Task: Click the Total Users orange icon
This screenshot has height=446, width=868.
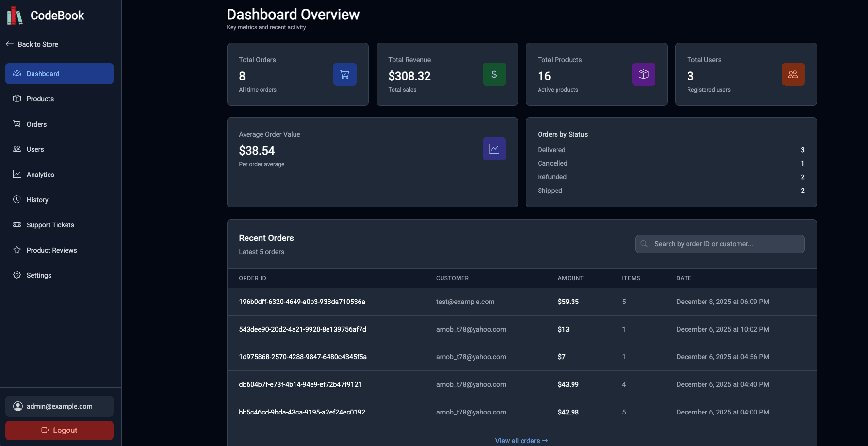Action: point(793,74)
